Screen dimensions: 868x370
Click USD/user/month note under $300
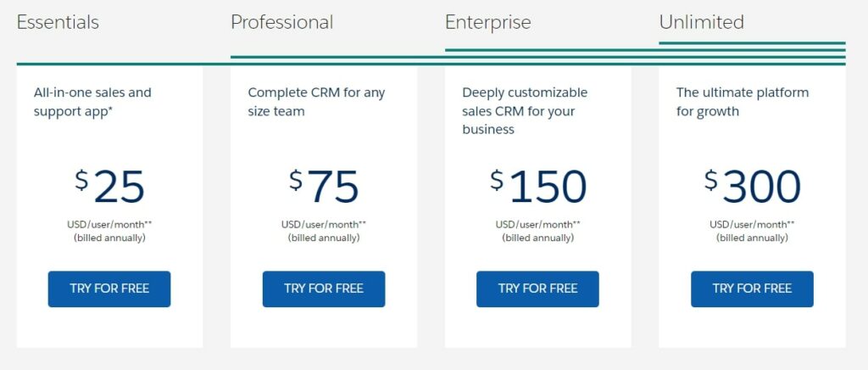[x=753, y=224]
